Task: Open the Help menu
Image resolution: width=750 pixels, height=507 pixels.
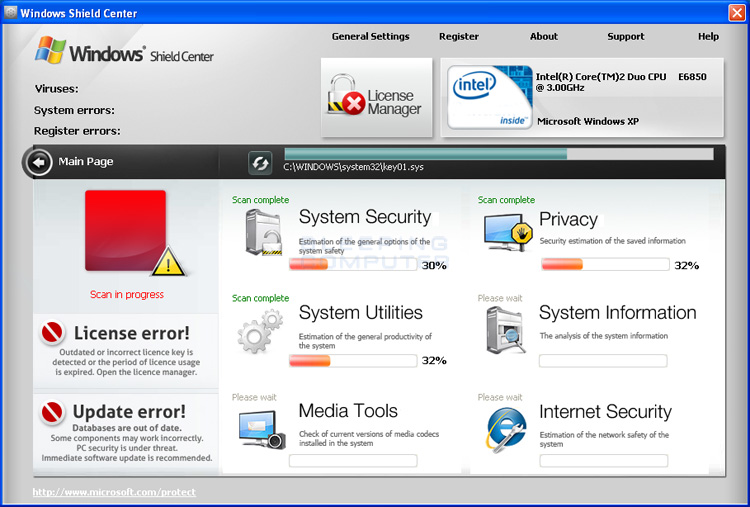Action: [708, 36]
